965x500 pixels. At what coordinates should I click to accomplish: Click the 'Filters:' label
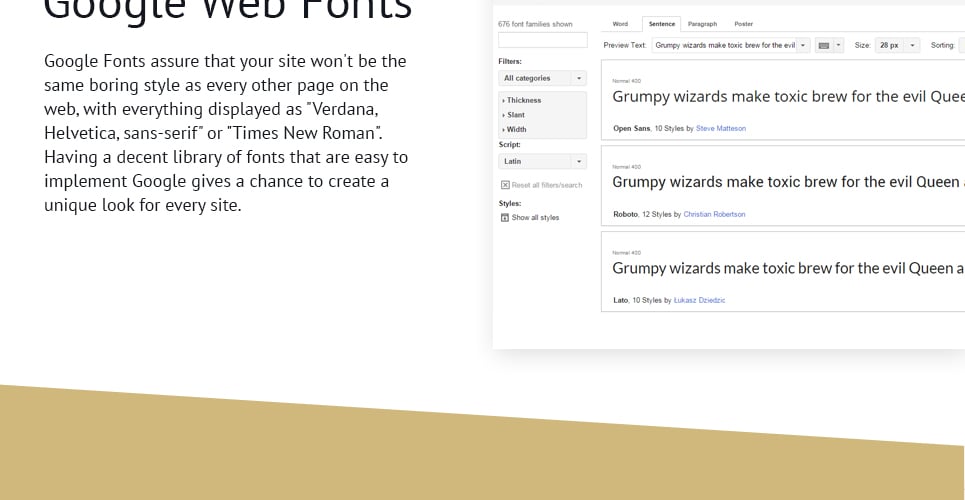[x=510, y=62]
